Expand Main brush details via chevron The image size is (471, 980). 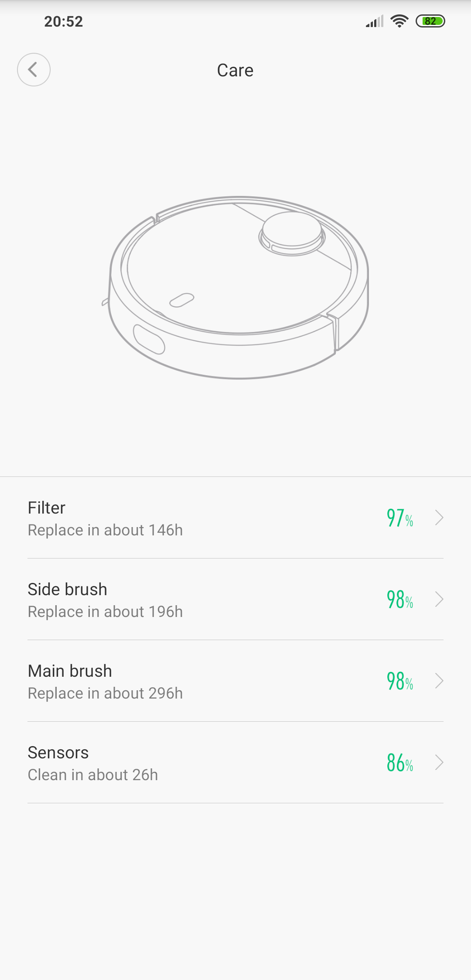pos(439,681)
